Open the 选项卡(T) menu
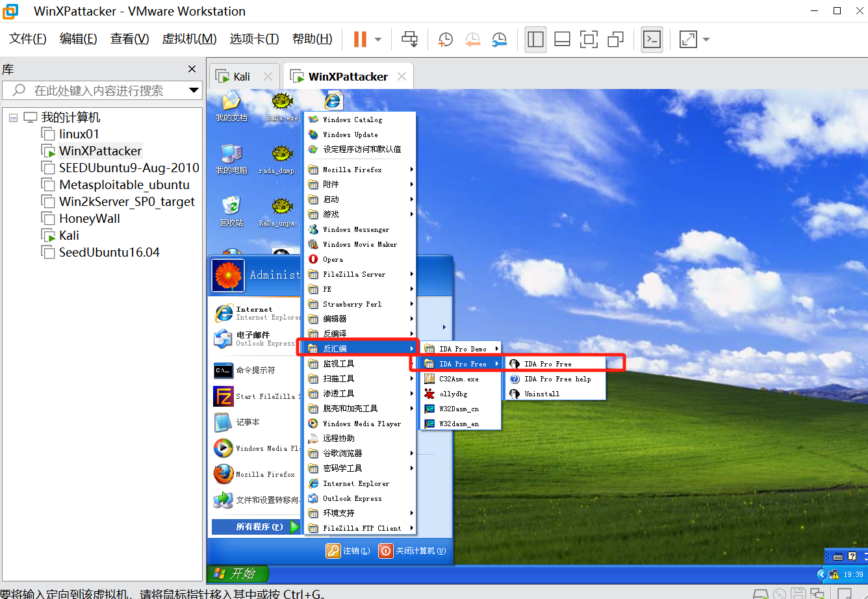This screenshot has height=599, width=868. click(x=254, y=39)
